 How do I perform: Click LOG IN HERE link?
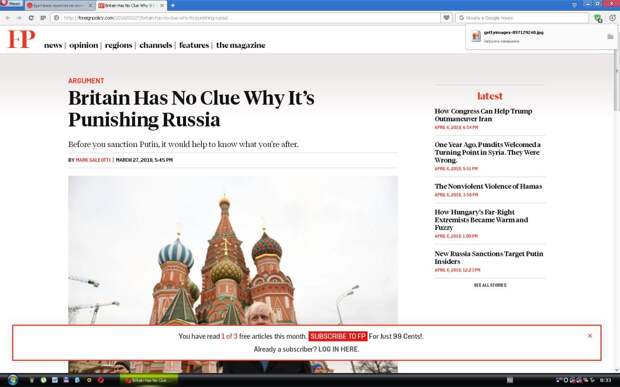tap(339, 349)
